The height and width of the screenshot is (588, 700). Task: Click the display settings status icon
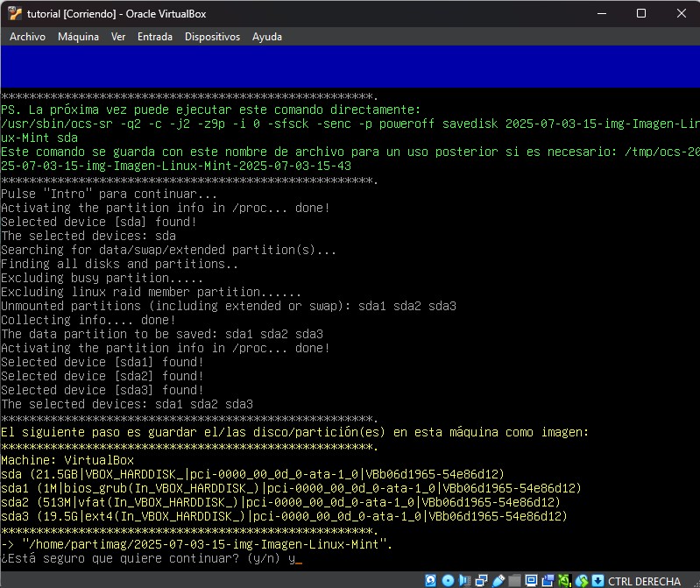(x=531, y=580)
